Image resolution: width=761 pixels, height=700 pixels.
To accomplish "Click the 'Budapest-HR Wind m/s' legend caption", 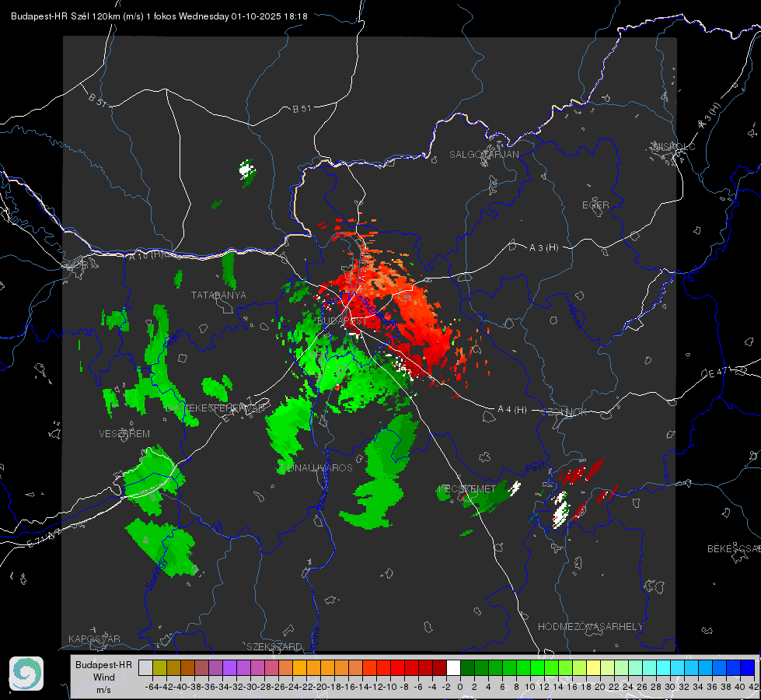I will [104, 677].
